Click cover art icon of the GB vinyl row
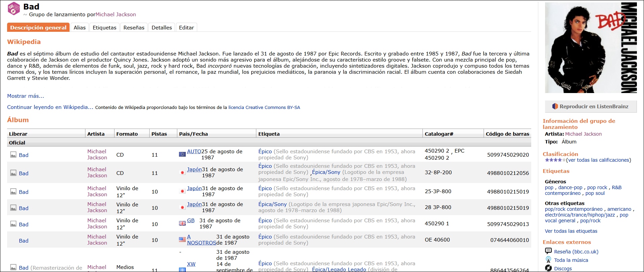Screen dimensions: 644x272 [x=13, y=224]
